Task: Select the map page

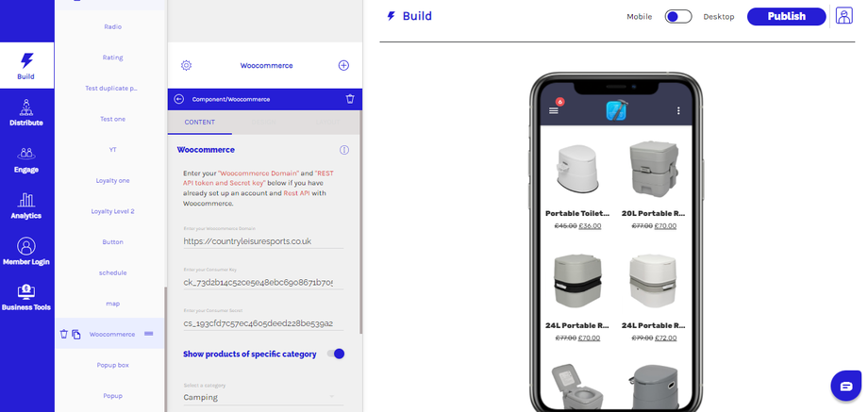Action: 112,304
